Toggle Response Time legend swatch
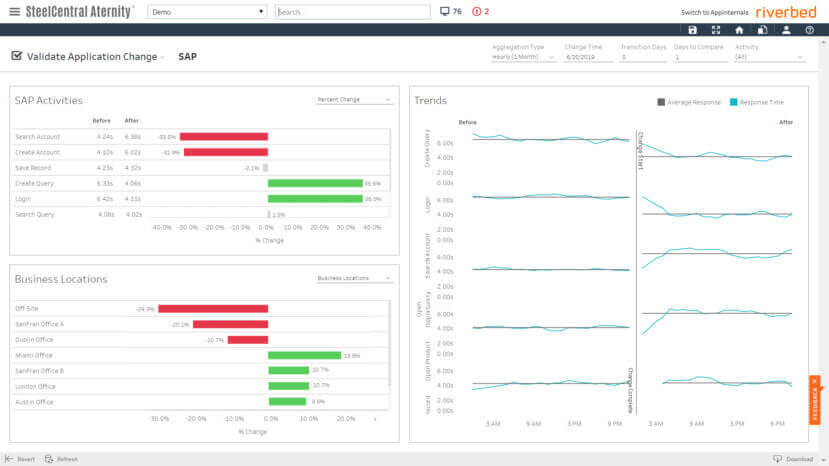829x466 pixels. click(x=733, y=102)
